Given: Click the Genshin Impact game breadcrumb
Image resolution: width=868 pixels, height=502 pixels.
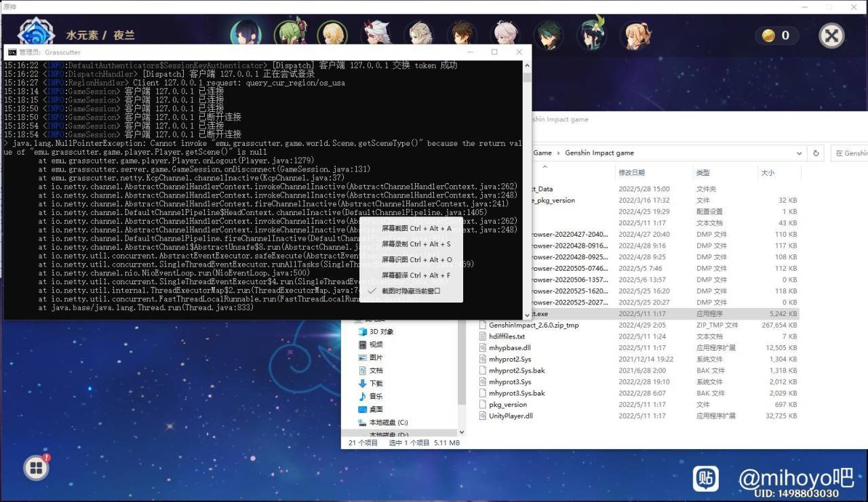Looking at the screenshot, I should 599,153.
